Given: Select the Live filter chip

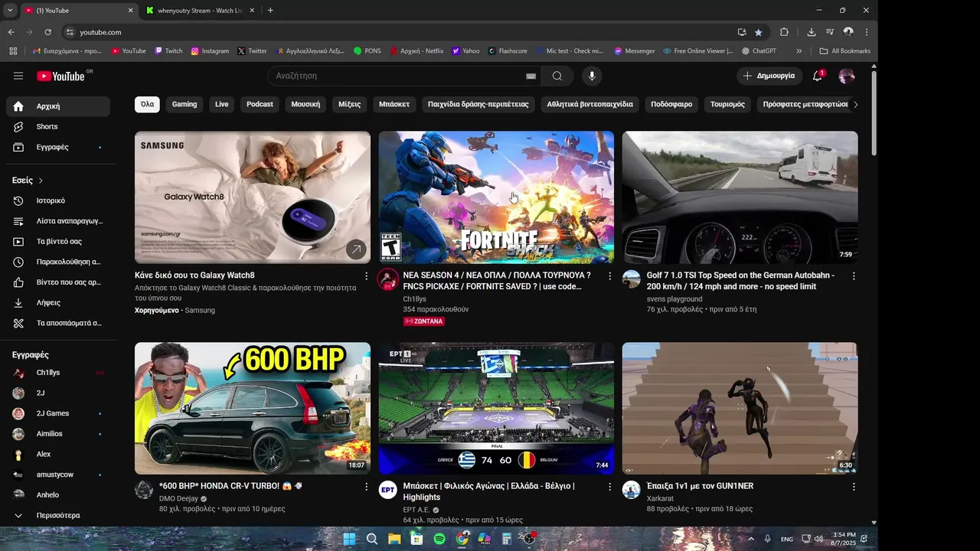Looking at the screenshot, I should (221, 104).
